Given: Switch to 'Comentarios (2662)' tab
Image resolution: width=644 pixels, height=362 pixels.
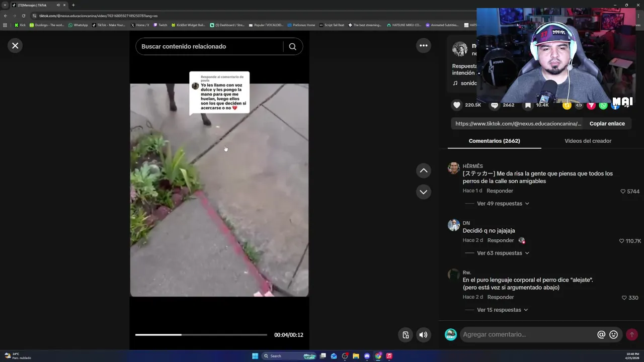Looking at the screenshot, I should coord(494,141).
